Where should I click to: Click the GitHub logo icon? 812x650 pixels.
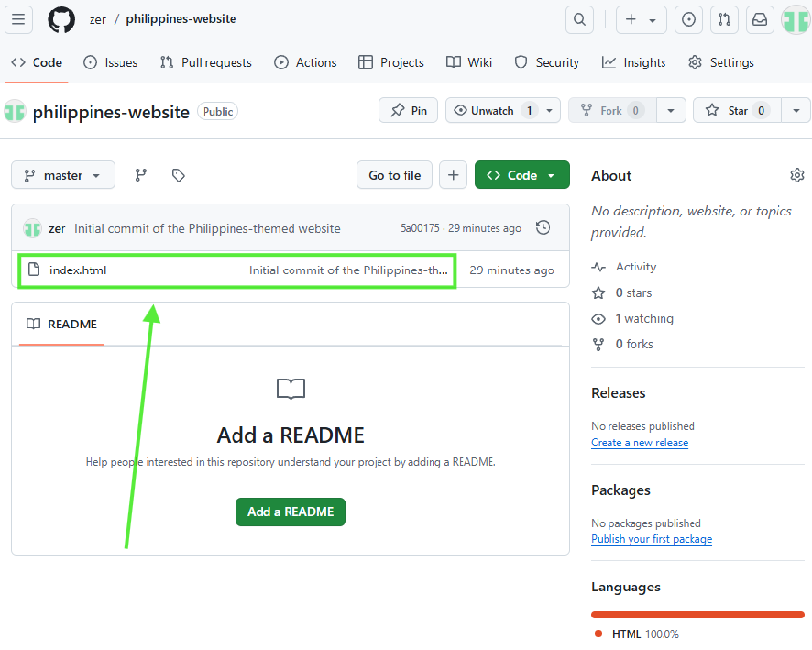[x=61, y=19]
